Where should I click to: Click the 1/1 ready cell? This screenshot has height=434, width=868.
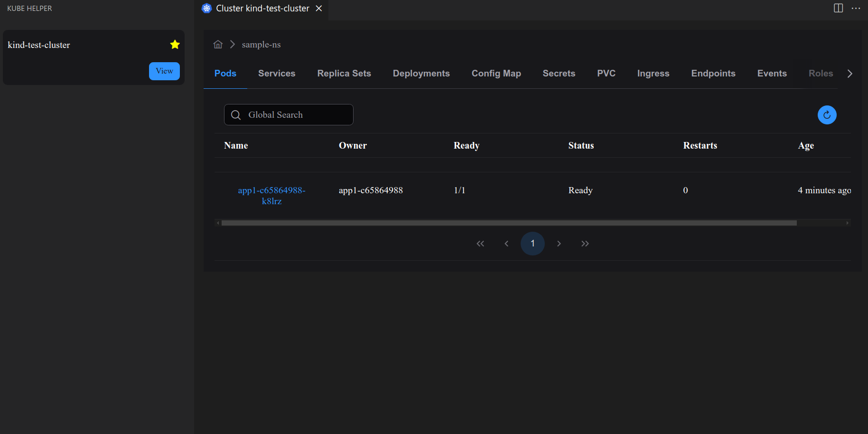(x=459, y=190)
